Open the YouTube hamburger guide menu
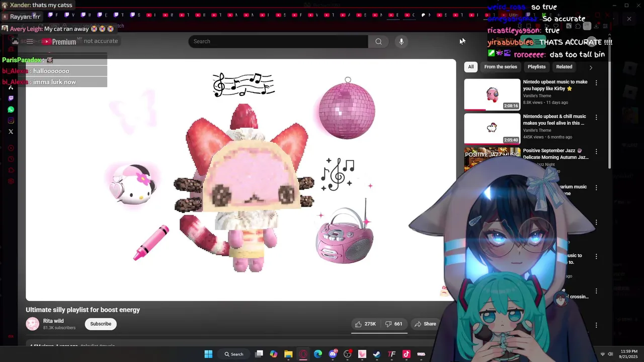The width and height of the screenshot is (644, 362). pyautogui.click(x=30, y=41)
